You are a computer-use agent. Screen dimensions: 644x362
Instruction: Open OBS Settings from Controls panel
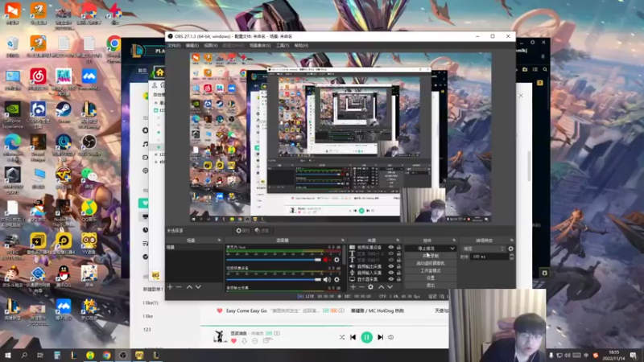click(x=430, y=278)
